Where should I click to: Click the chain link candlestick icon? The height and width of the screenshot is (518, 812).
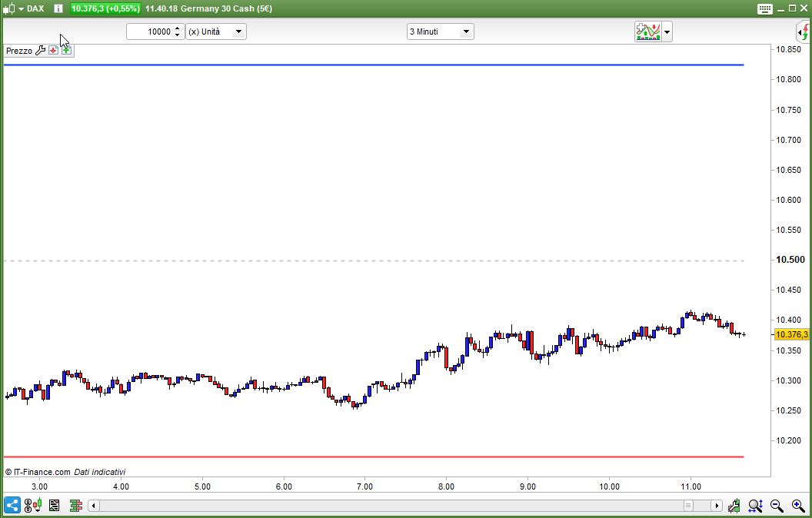(33, 505)
